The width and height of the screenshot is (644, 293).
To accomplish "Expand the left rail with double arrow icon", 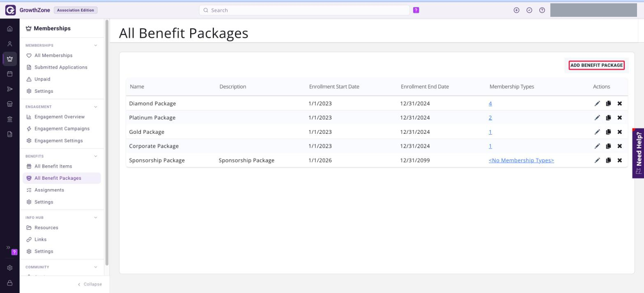I will (x=8, y=247).
